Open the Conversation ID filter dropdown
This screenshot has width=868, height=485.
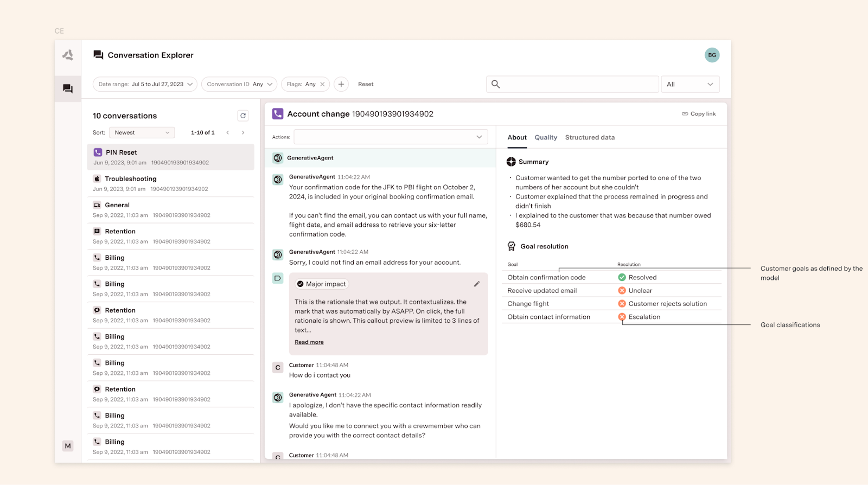[x=239, y=84]
